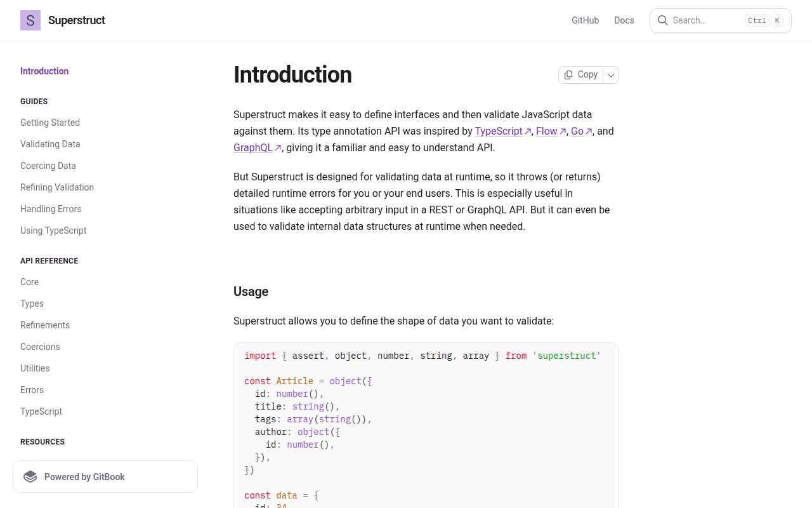
Task: Open the GitHub link in header
Action: coord(585,20)
